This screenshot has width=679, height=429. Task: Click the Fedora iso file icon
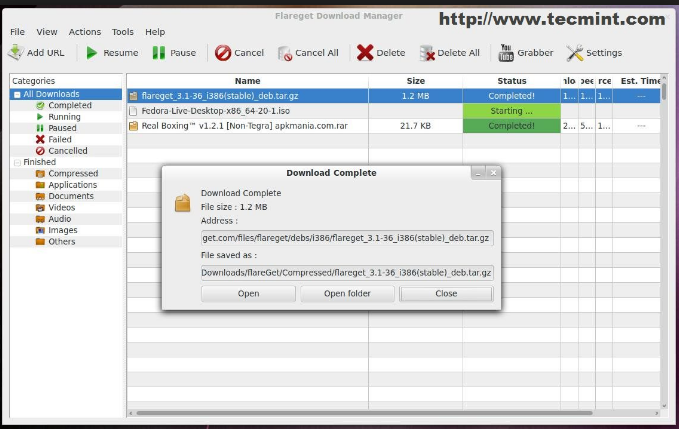(133, 111)
